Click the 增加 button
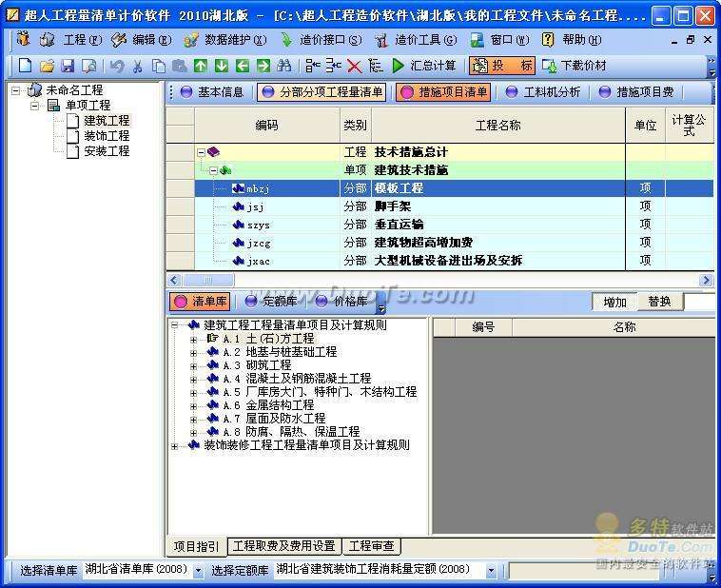Viewport: 721px width, 588px height. (614, 302)
